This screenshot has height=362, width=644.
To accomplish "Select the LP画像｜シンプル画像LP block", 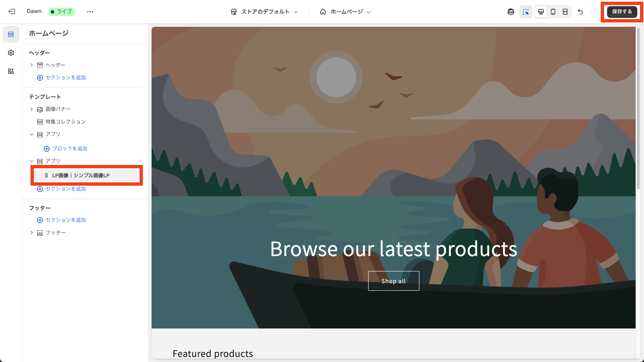I will (x=81, y=175).
